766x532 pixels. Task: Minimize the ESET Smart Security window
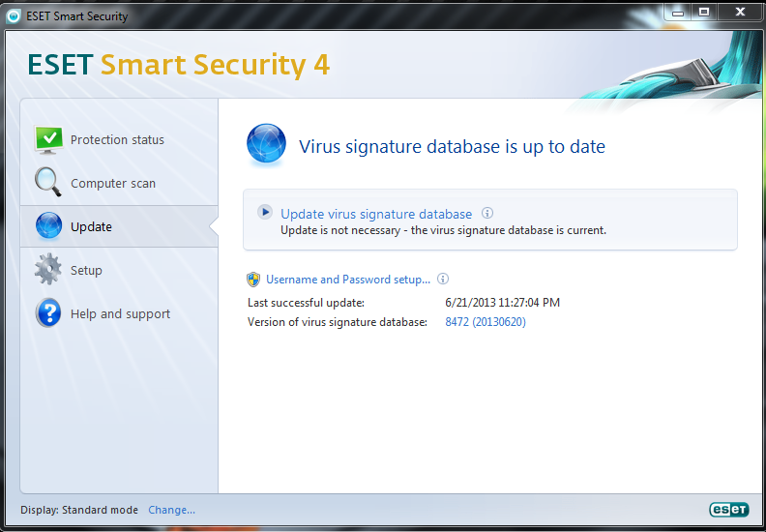(x=678, y=13)
